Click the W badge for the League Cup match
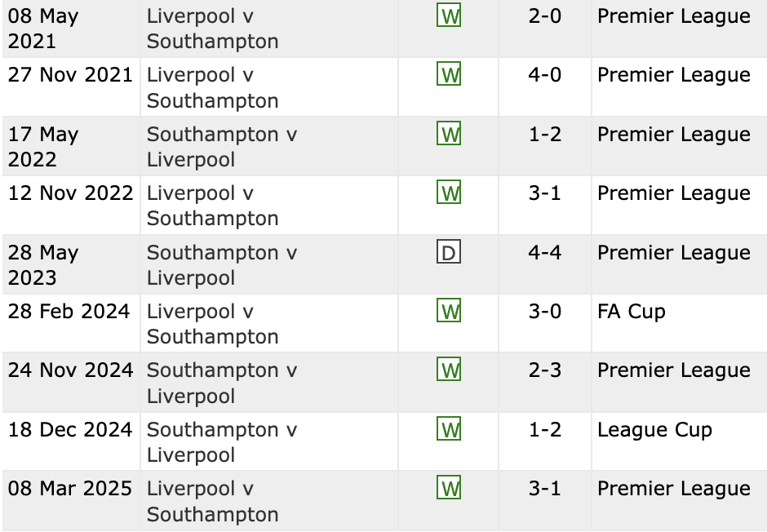Image resolution: width=767 pixels, height=532 pixels. [449, 430]
